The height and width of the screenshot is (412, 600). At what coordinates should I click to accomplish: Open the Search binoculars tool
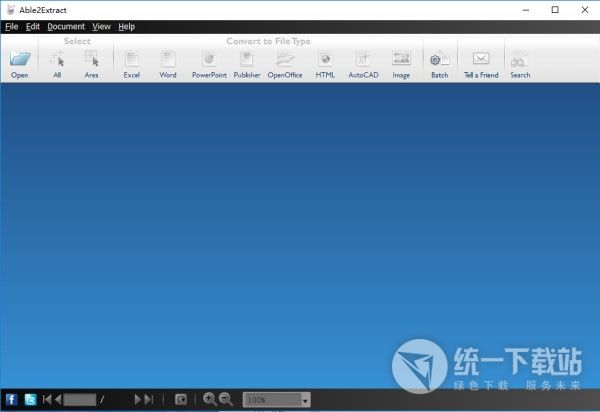pos(520,59)
